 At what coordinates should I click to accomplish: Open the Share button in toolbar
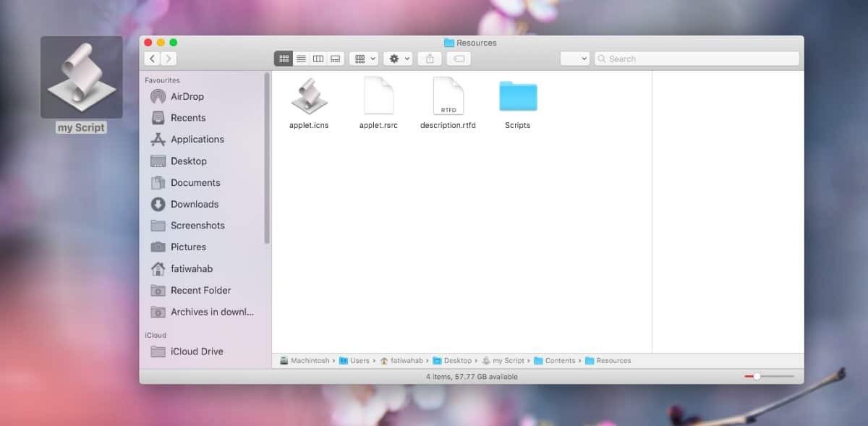point(430,59)
